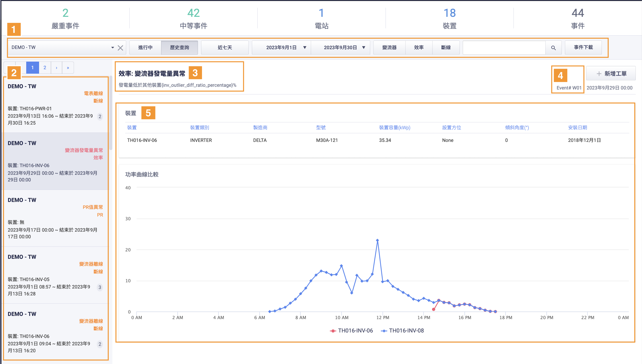Click the count badge 3 on TH016-INV-05 event
The image size is (642, 364).
(100, 287)
